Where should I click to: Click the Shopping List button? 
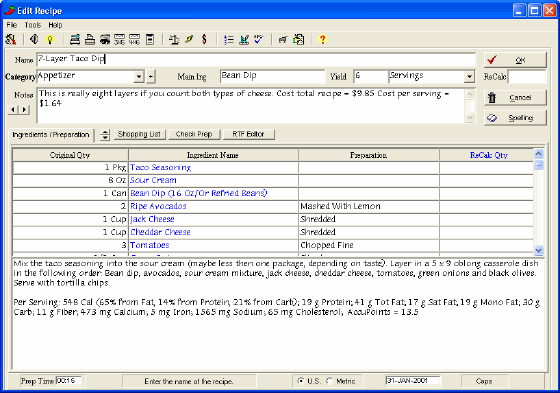pos(139,134)
